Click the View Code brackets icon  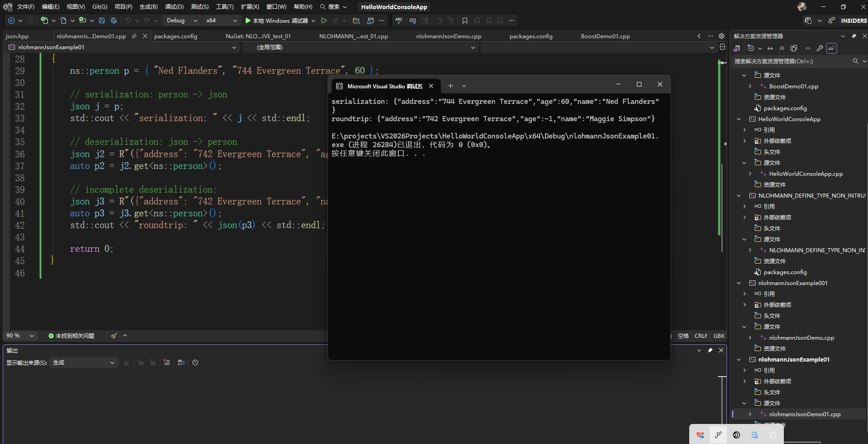tap(808, 48)
